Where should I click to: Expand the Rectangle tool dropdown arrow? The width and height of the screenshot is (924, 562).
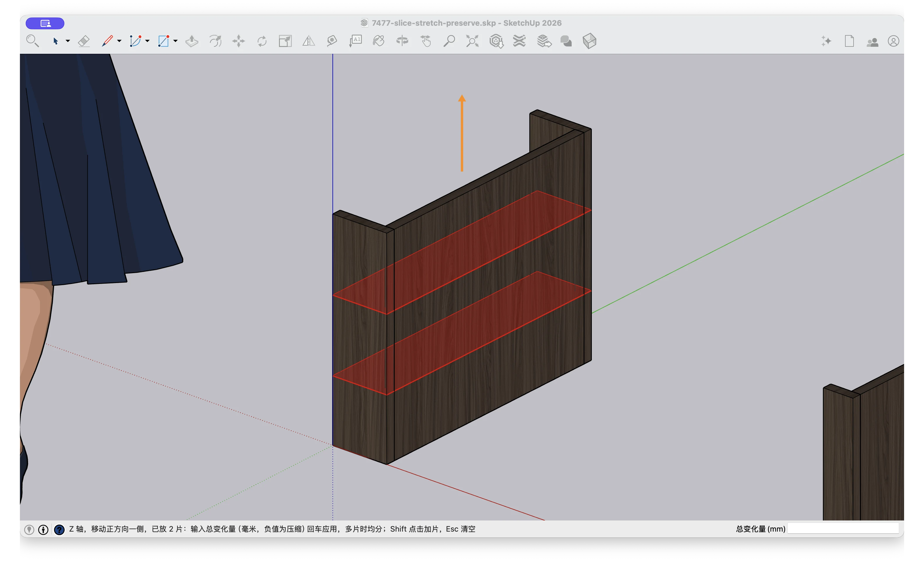click(175, 41)
